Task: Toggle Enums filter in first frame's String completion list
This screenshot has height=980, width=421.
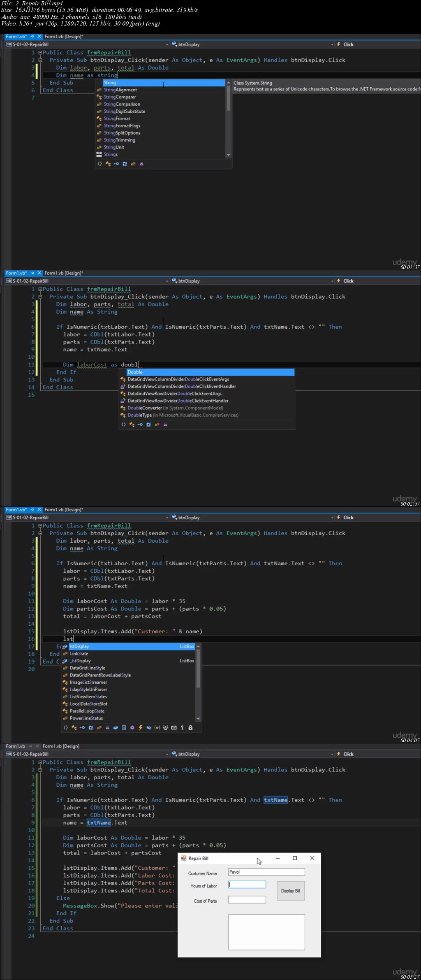Action: pos(133,164)
